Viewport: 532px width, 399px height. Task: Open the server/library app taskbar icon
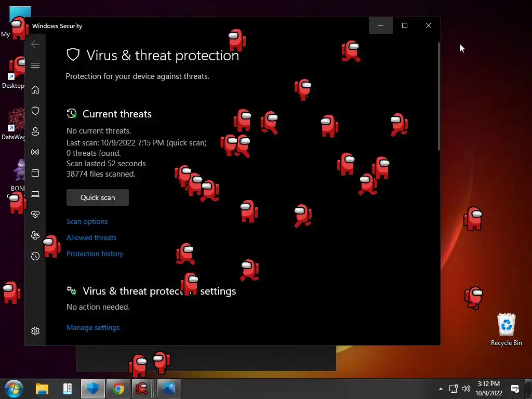pos(68,389)
